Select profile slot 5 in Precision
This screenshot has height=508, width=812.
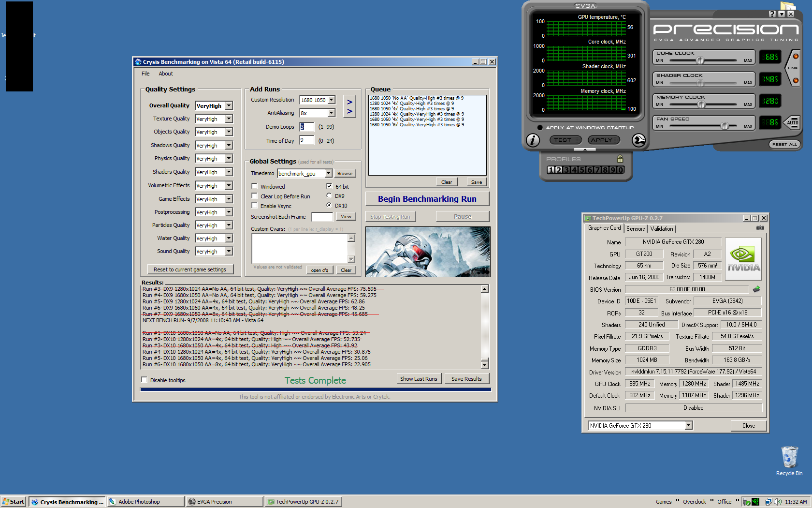coord(582,170)
